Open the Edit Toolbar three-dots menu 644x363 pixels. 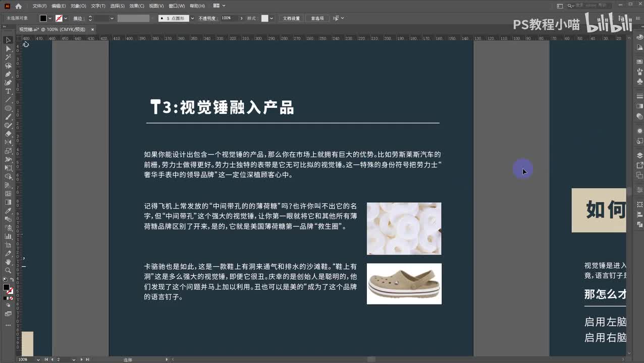point(8,325)
